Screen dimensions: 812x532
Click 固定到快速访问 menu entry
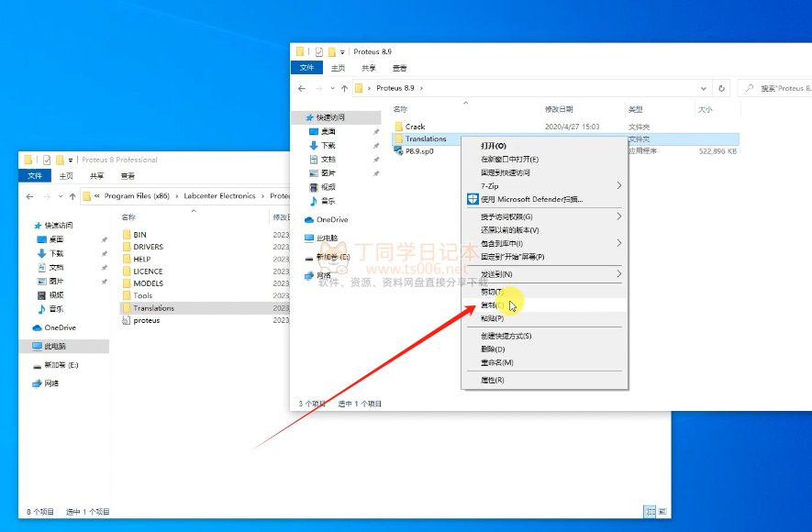(544, 172)
